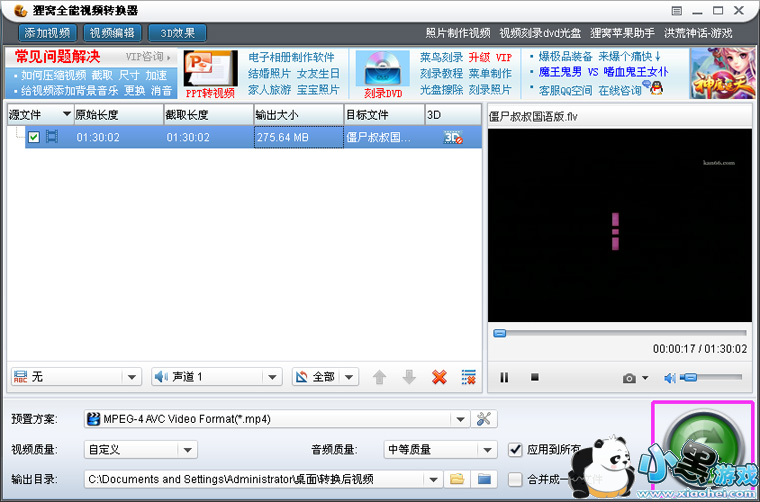Open 刻录教程 link
This screenshot has height=502, width=760.
pyautogui.click(x=441, y=74)
